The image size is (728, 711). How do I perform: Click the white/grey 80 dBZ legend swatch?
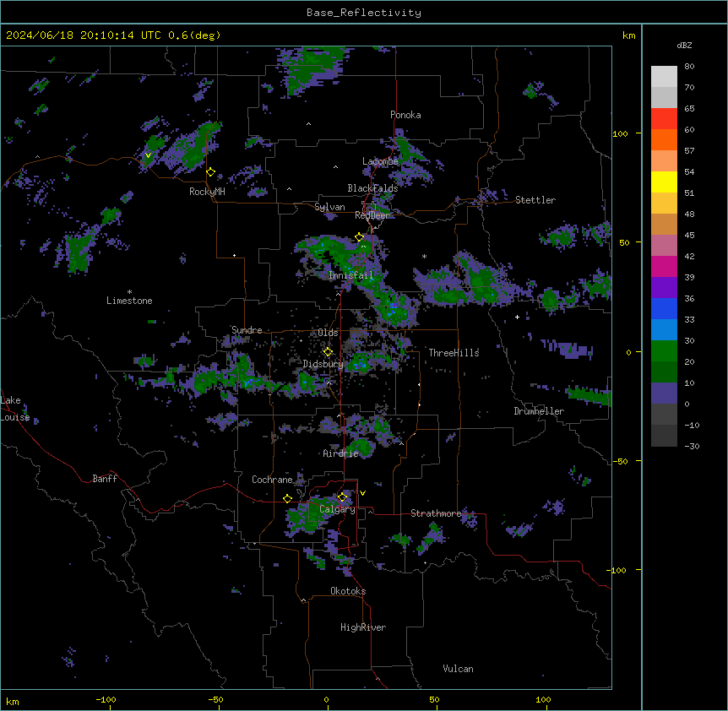664,77
